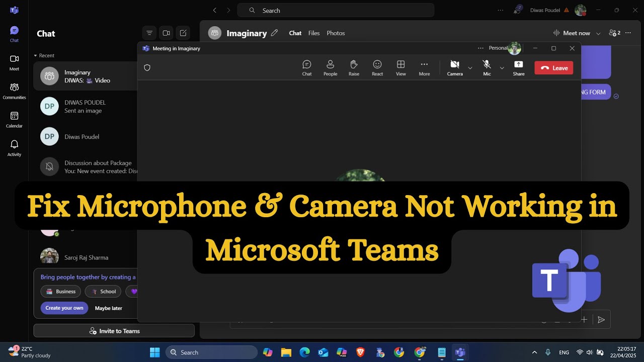Go back with the navigation arrow
Viewport: 644px width, 362px height.
tap(215, 10)
